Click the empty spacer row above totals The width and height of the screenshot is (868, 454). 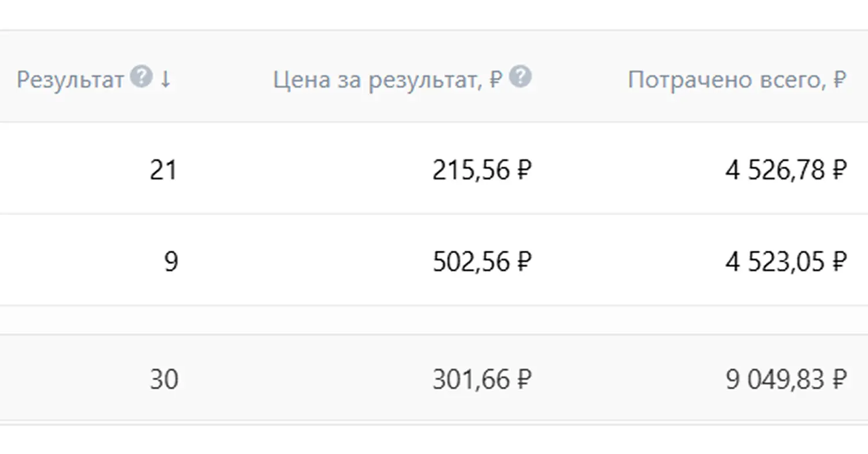tap(434, 320)
